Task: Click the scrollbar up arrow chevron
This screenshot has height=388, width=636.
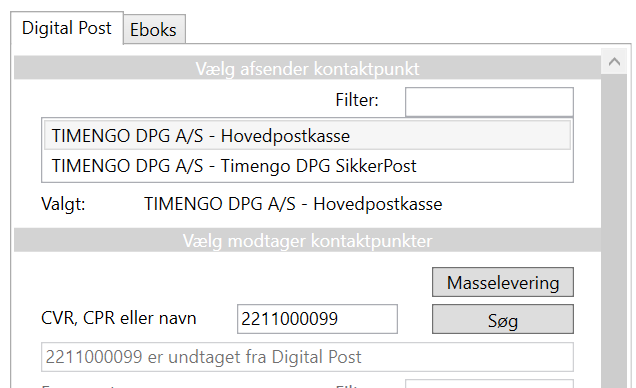Action: 614,62
